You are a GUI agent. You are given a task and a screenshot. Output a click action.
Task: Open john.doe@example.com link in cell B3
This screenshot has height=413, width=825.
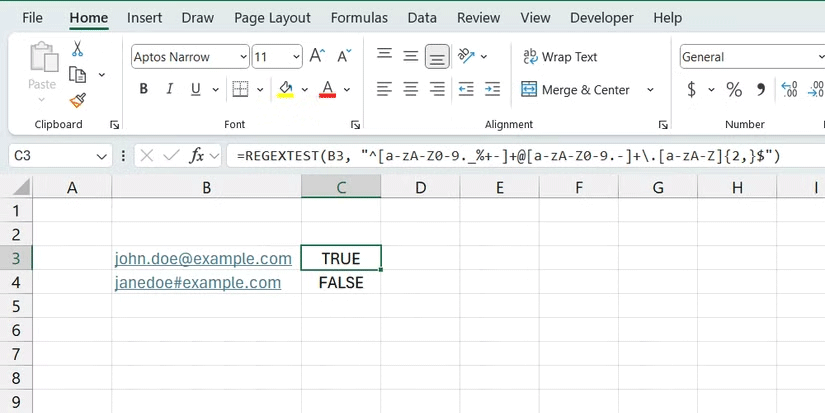(x=203, y=259)
